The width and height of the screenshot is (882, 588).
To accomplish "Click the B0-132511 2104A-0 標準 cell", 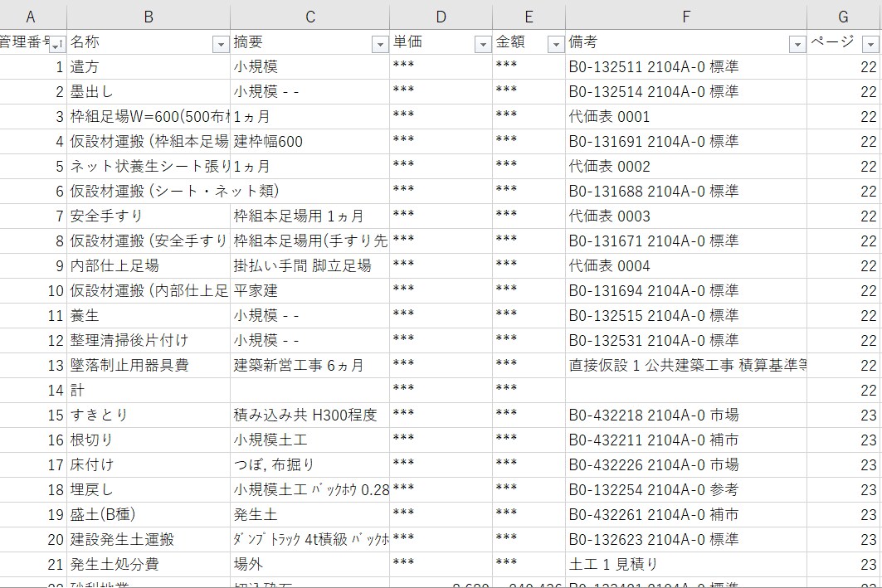I will click(686, 67).
